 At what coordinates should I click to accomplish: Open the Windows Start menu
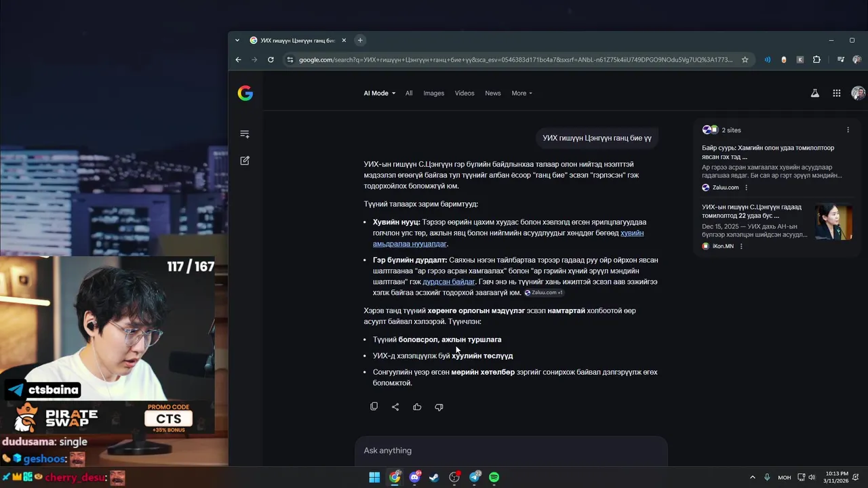[x=374, y=477]
